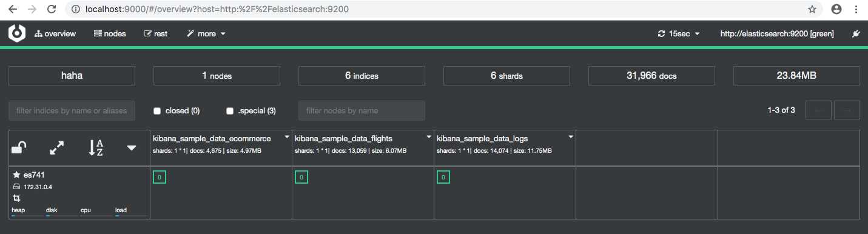Screen dimensions: 868x234
Task: Open kibana_sample_data_flights index dropdown arrow
Action: click(429, 137)
